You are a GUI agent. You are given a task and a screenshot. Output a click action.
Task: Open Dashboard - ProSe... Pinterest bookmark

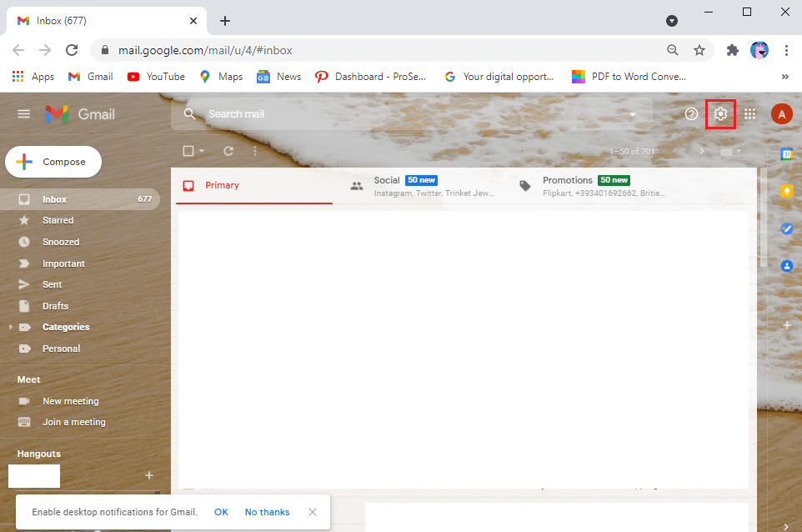click(370, 77)
